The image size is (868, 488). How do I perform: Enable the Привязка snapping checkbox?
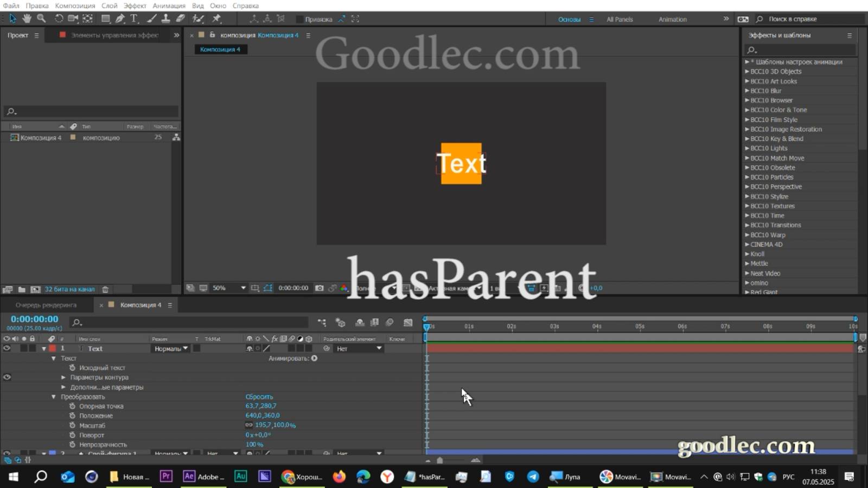pyautogui.click(x=299, y=18)
